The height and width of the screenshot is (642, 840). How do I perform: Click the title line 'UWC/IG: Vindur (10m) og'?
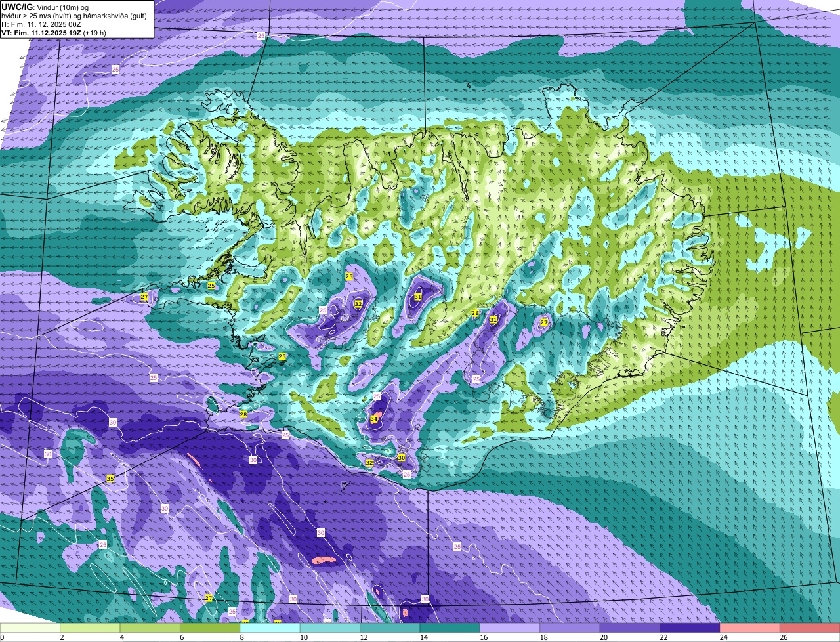pos(45,7)
